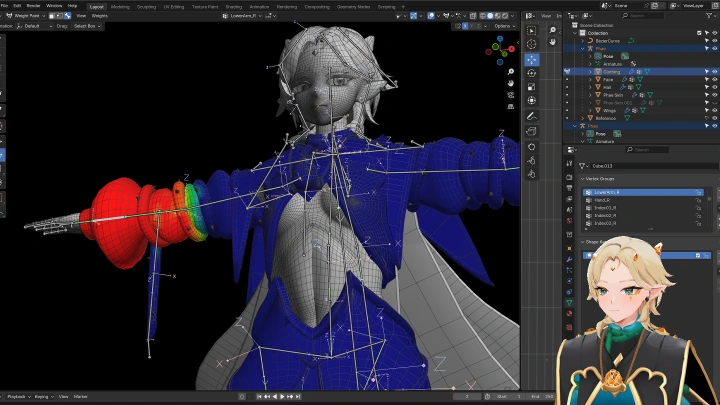Switch perspective/orthographic with the grid gizmo
Screen dimensions: 720x405
[511, 107]
